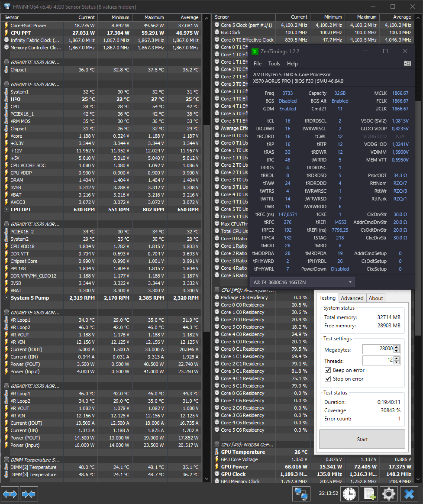The width and height of the screenshot is (423, 504).
Task: Increase Megabytes with the up stepper arrow
Action: (397, 347)
